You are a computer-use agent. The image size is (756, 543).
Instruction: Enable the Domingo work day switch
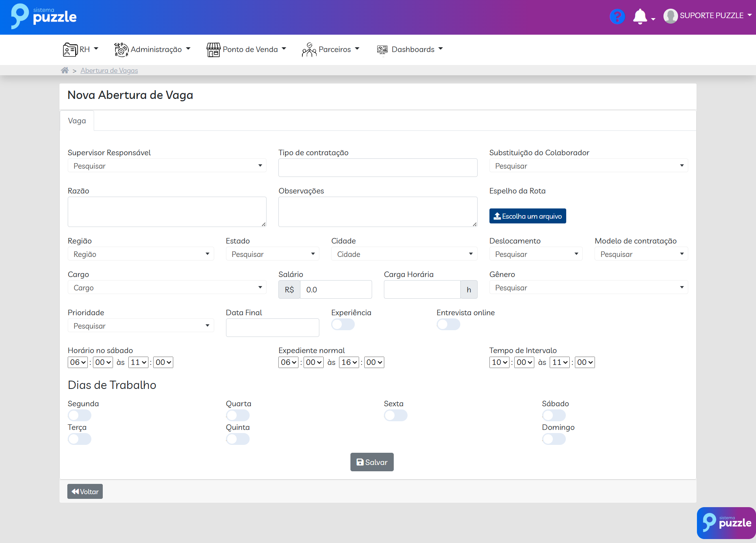554,439
